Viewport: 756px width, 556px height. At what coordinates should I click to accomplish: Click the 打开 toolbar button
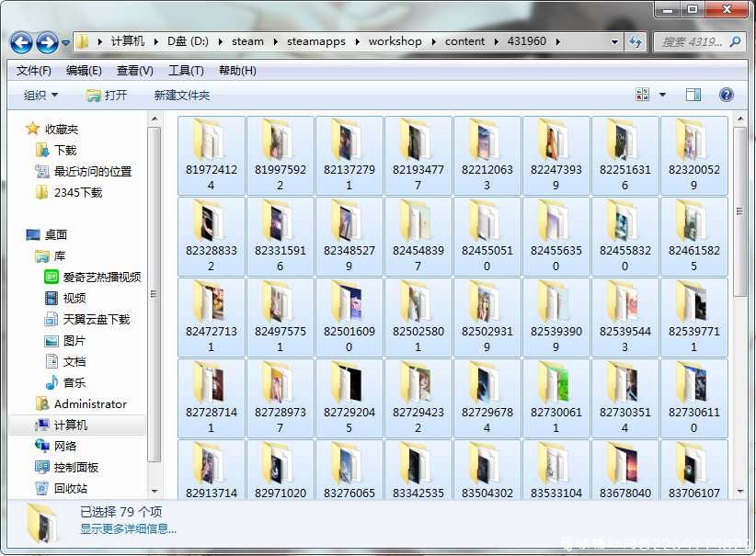click(107, 95)
